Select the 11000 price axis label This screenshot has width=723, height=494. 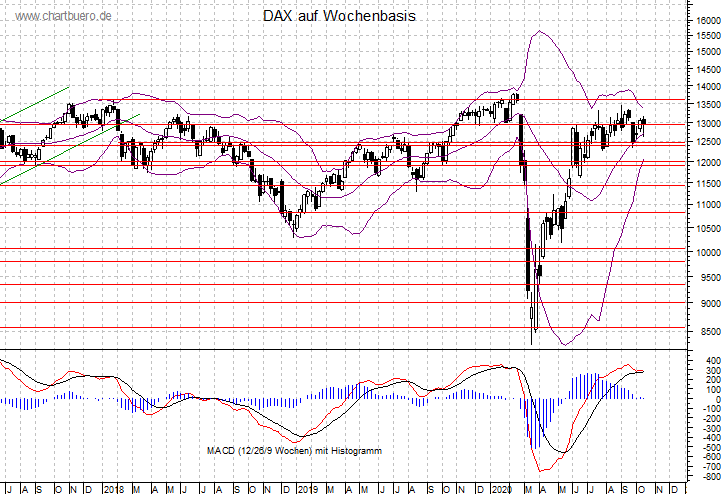click(709, 205)
